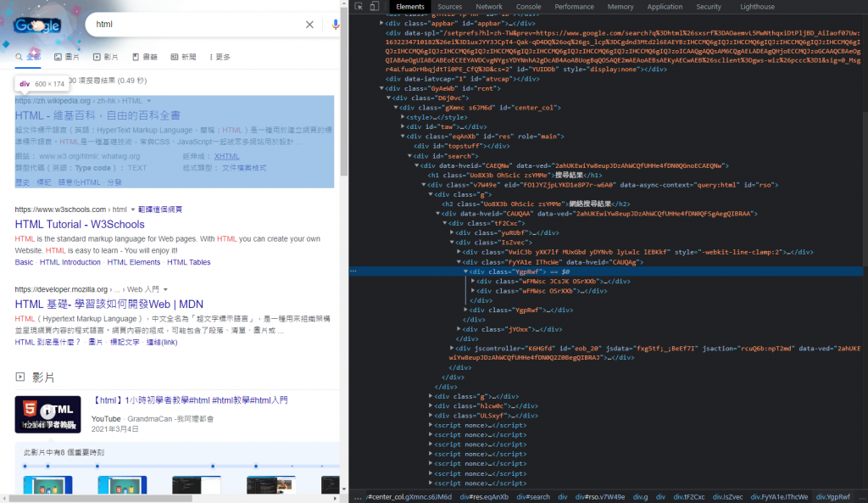Open the Security tab
Viewport: 868px width, 503px height.
[x=709, y=7]
